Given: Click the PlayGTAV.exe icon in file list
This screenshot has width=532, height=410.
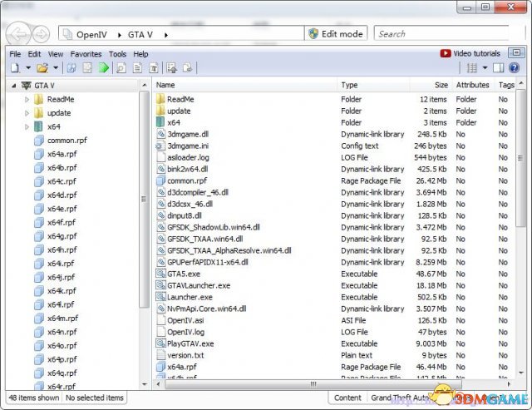Looking at the screenshot, I should pos(160,343).
